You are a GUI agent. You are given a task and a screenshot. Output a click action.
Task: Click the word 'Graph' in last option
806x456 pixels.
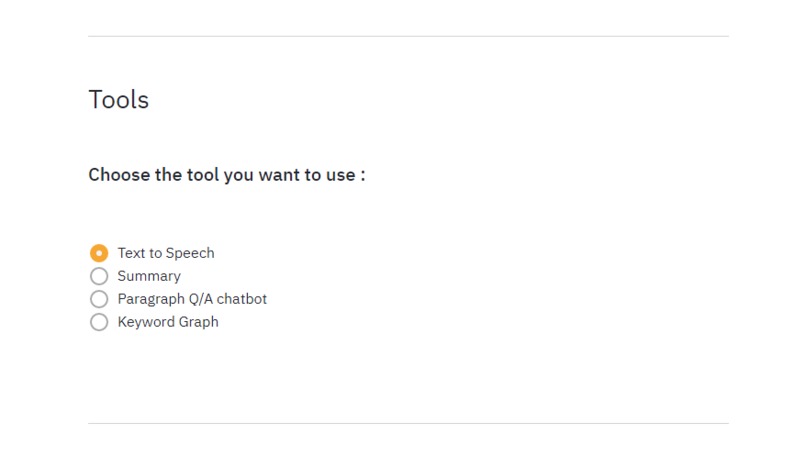198,322
